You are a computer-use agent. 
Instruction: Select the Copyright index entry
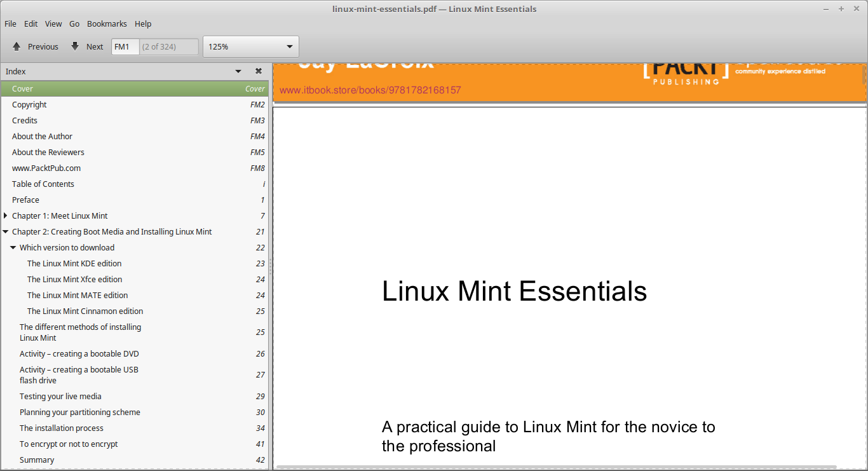[x=135, y=104]
